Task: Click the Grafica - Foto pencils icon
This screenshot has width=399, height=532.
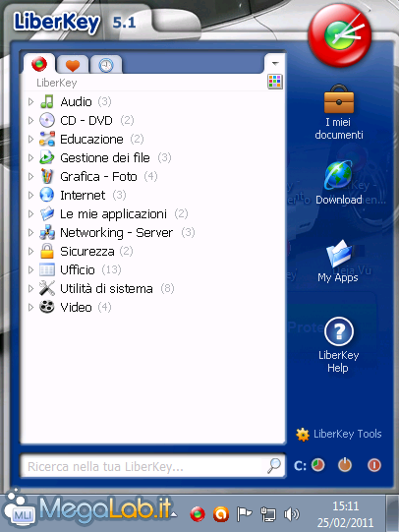Action: tap(47, 176)
